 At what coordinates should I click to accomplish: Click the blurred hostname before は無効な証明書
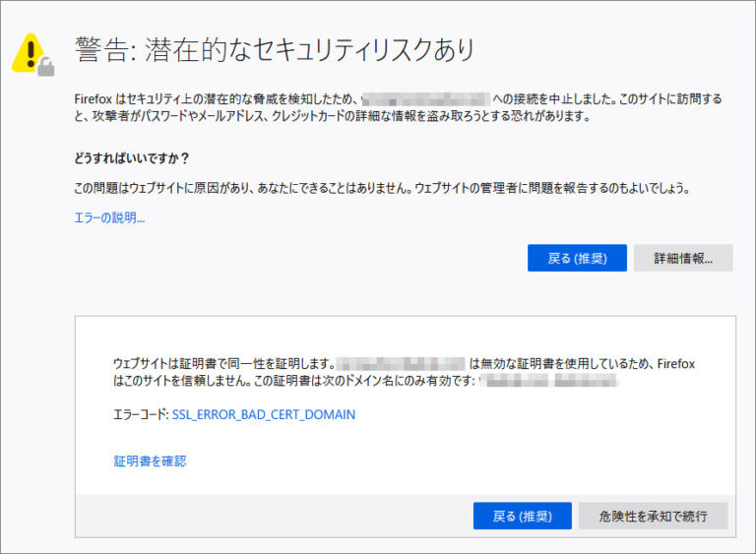pyautogui.click(x=400, y=363)
